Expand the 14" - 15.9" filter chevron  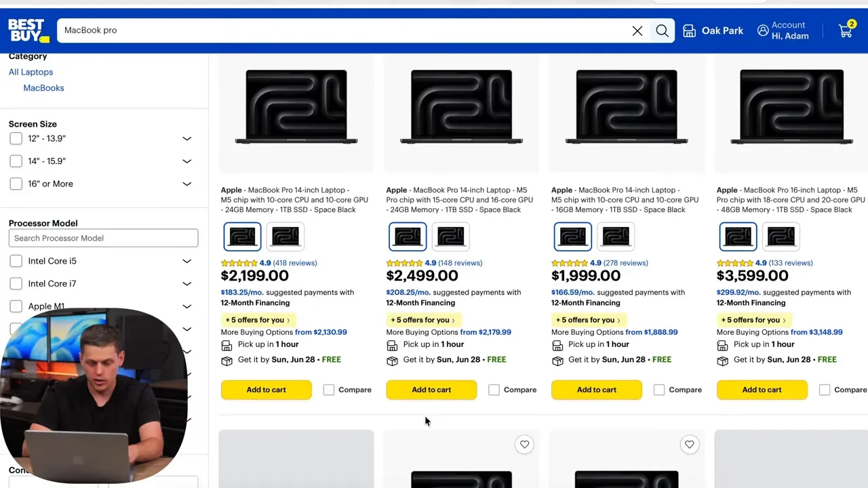coord(187,161)
